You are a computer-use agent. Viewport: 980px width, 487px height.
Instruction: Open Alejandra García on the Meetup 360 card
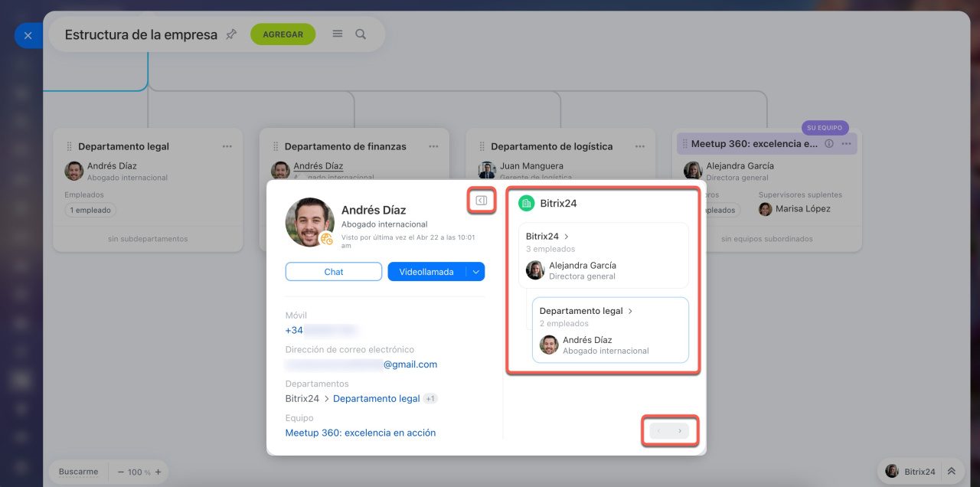(740, 165)
